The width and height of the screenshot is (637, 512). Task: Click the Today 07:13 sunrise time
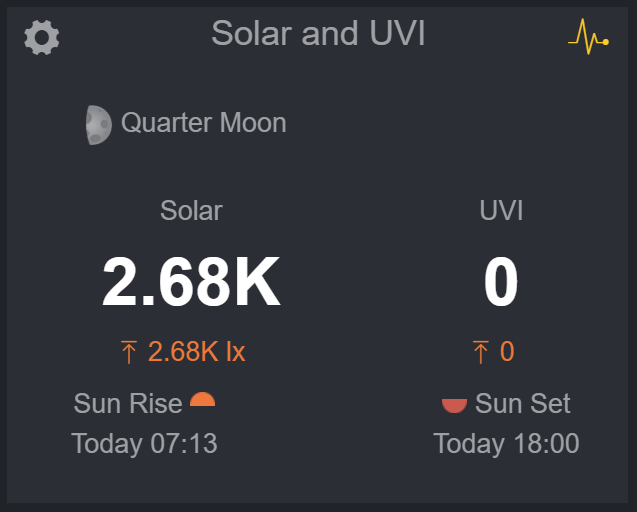(x=144, y=443)
